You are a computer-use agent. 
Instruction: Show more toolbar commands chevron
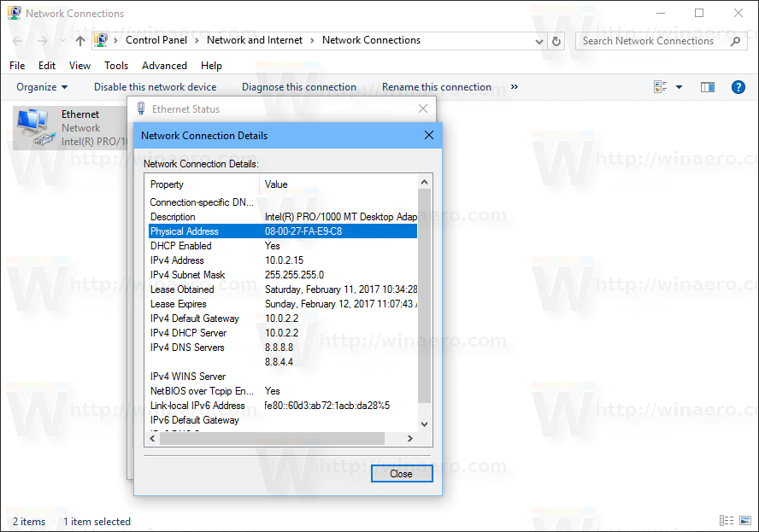pyautogui.click(x=514, y=86)
